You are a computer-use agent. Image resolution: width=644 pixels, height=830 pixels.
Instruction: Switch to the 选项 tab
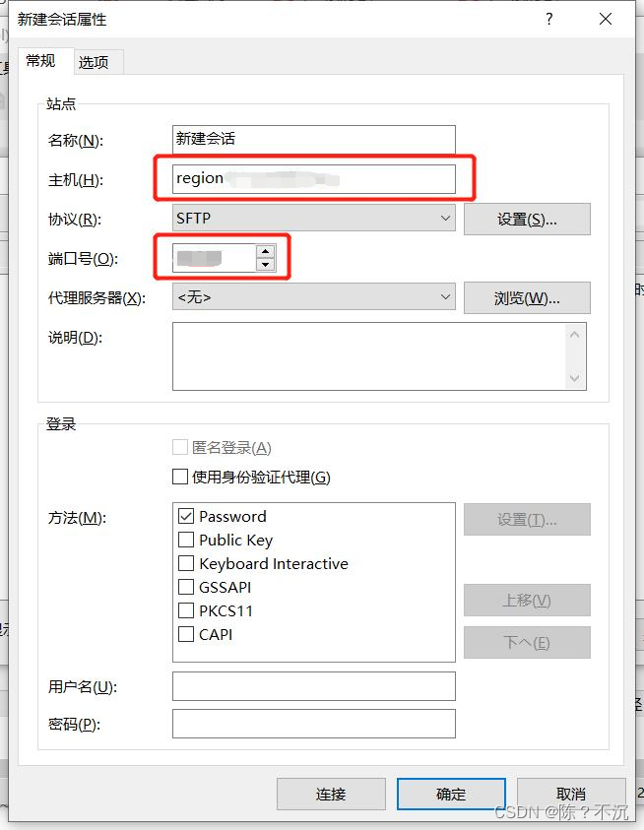[x=96, y=61]
